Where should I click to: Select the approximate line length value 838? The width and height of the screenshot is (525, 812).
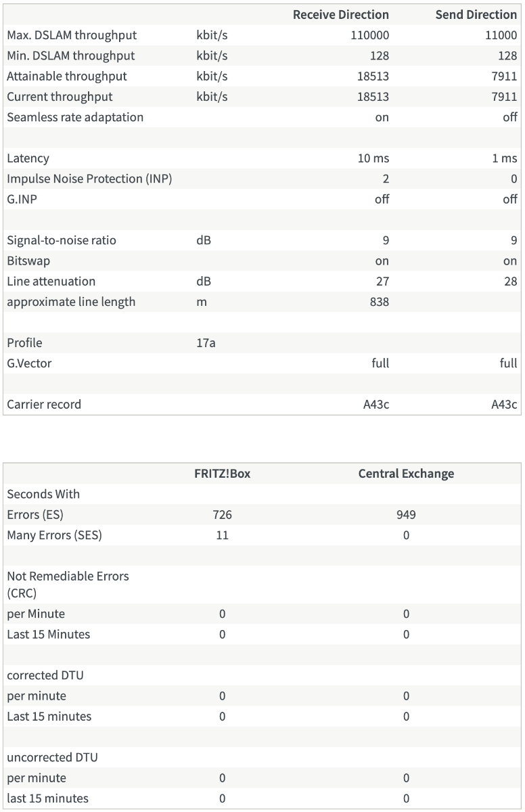380,302
